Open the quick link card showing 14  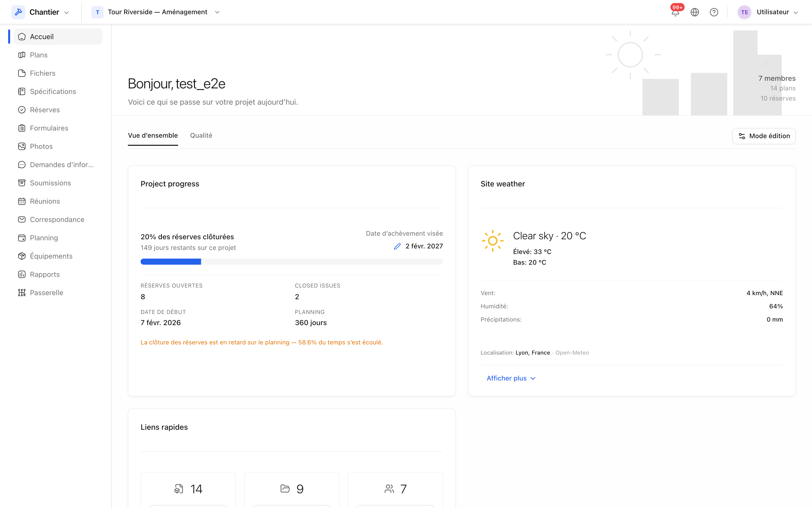(x=188, y=490)
